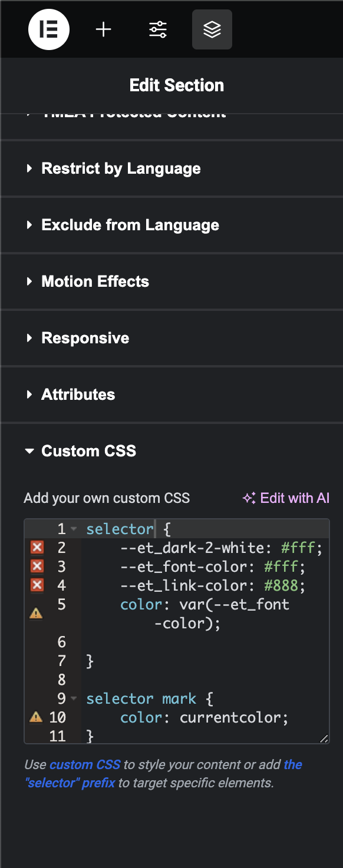343x868 pixels.
Task: Click the Elementor logo icon
Action: [49, 29]
